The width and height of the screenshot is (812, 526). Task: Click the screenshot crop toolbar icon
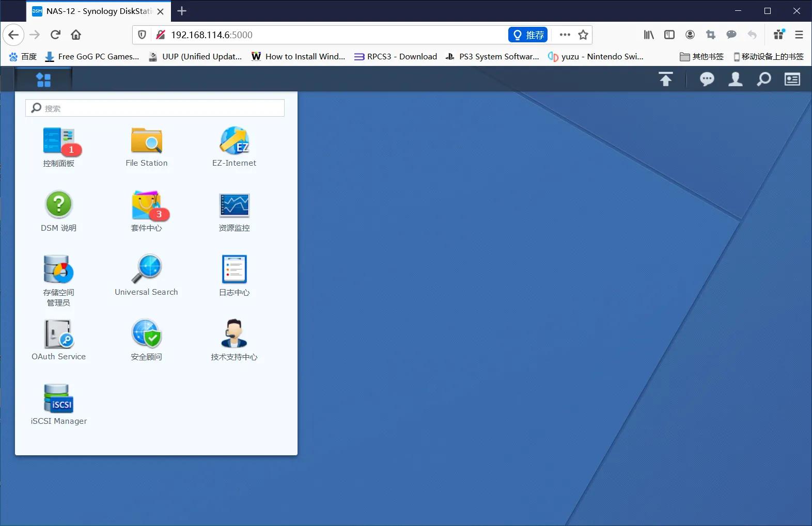[x=711, y=35]
